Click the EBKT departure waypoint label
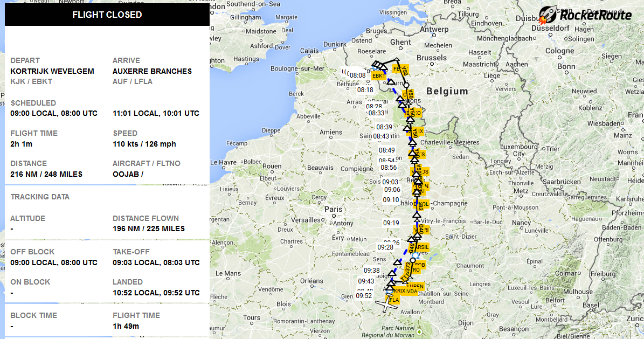Screen dimensions: 644x339 click(379, 75)
